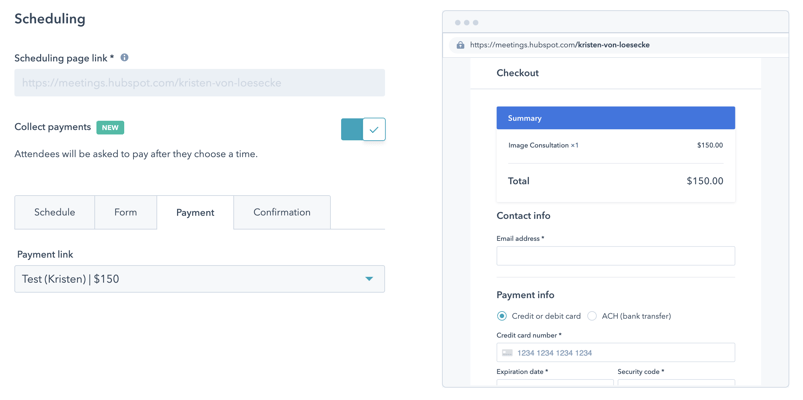Select the Confirmation tab
803x400 pixels.
point(282,212)
